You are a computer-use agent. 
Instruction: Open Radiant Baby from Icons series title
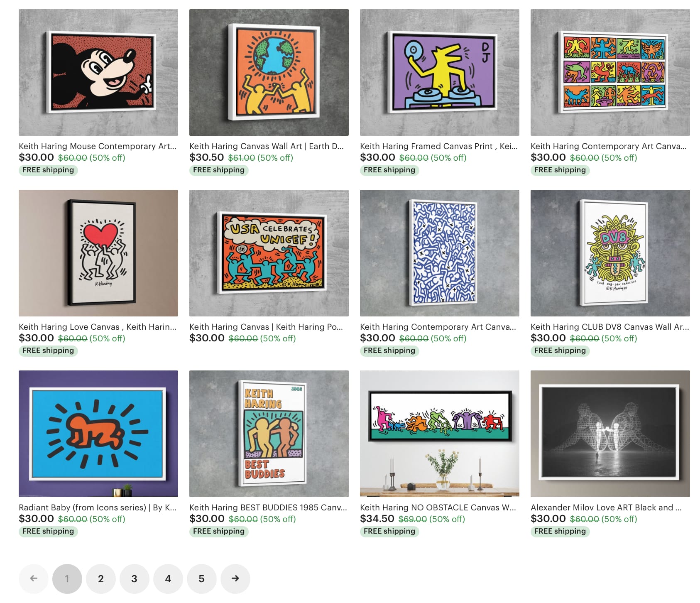point(98,507)
